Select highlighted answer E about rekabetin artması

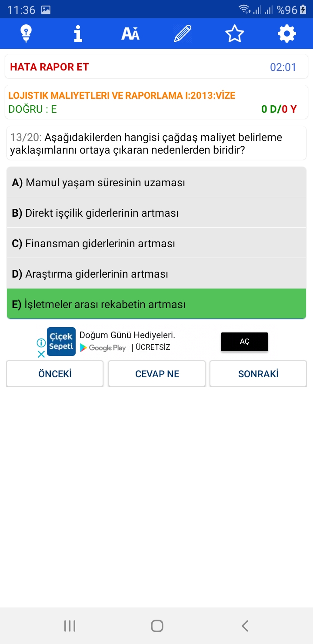[156, 304]
